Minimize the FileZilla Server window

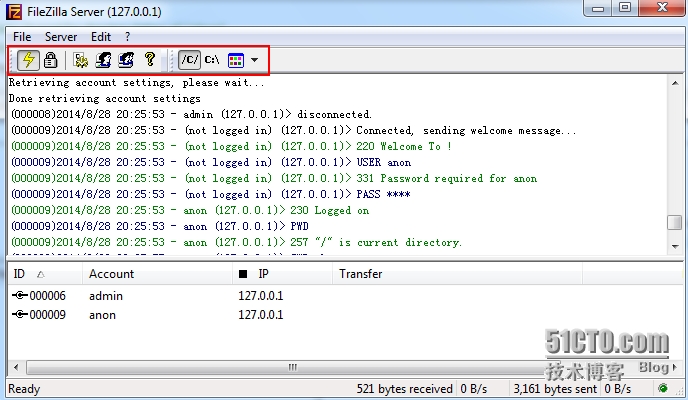(x=598, y=7)
